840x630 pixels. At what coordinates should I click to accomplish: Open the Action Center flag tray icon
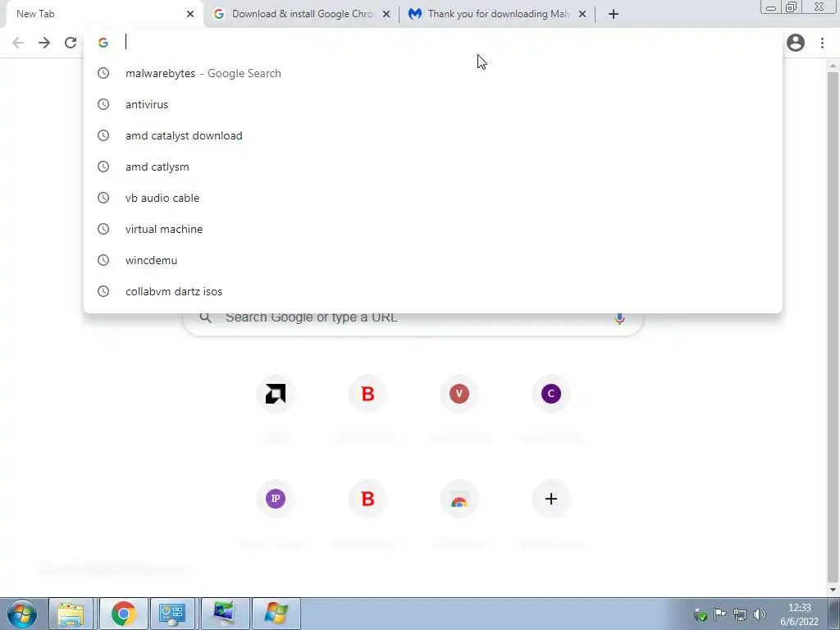click(x=720, y=614)
